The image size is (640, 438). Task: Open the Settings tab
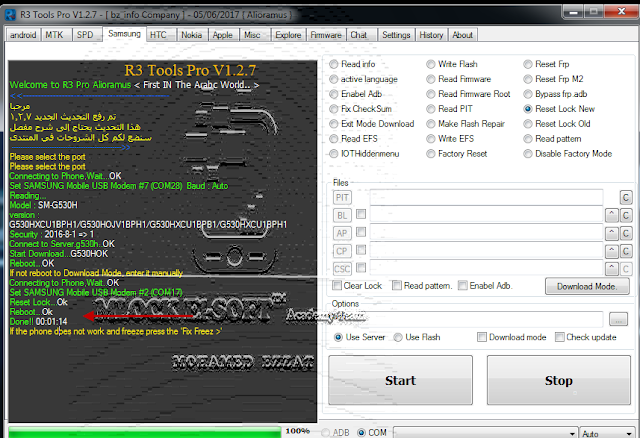(x=396, y=35)
